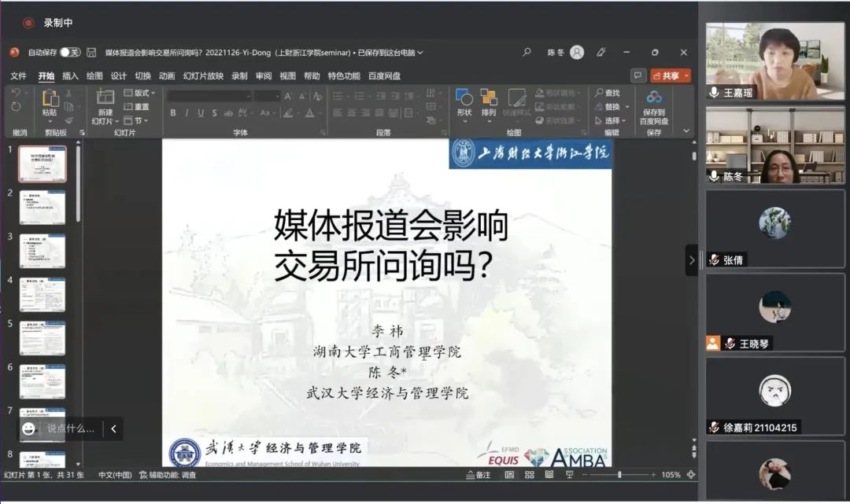850x504 pixels.
Task: Toggle bold formatting in 字体 group
Action: coord(173,113)
